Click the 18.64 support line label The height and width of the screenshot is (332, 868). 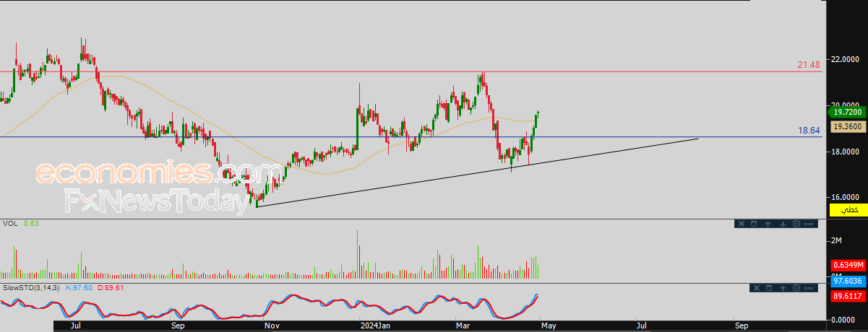tap(808, 131)
